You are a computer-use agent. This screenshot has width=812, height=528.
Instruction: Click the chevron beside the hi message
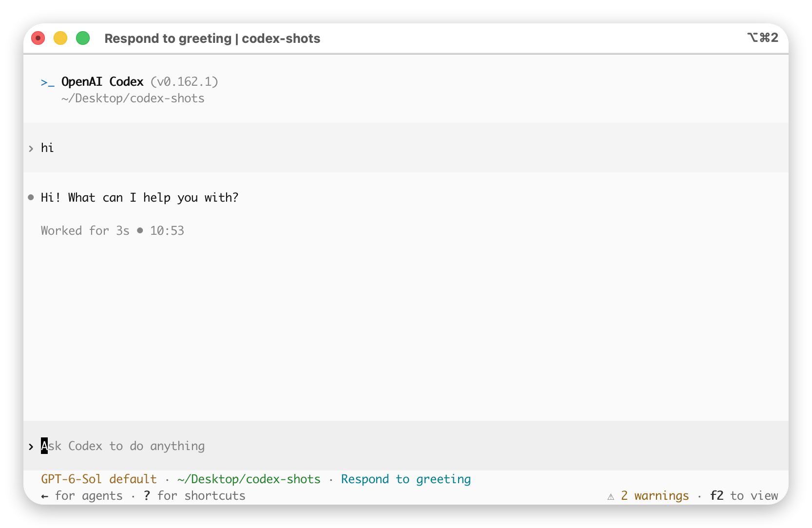pos(31,148)
